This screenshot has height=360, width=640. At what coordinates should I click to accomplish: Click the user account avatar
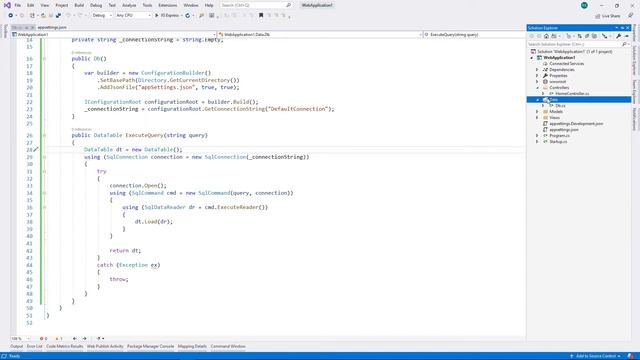click(x=584, y=5)
